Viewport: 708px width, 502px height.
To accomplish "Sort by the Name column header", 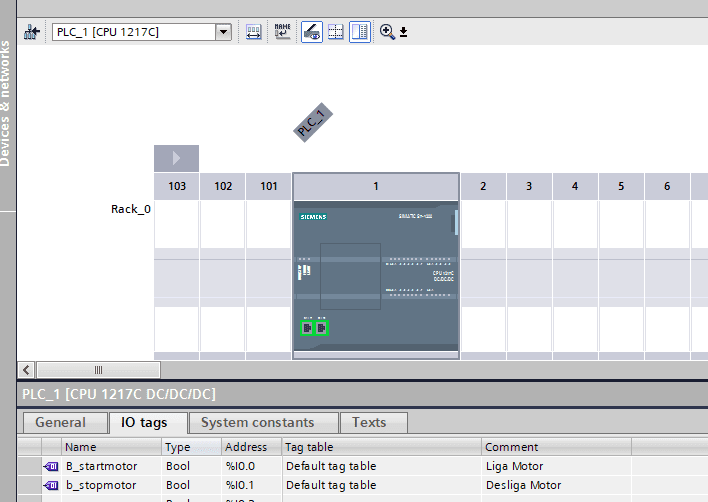I will click(112, 447).
